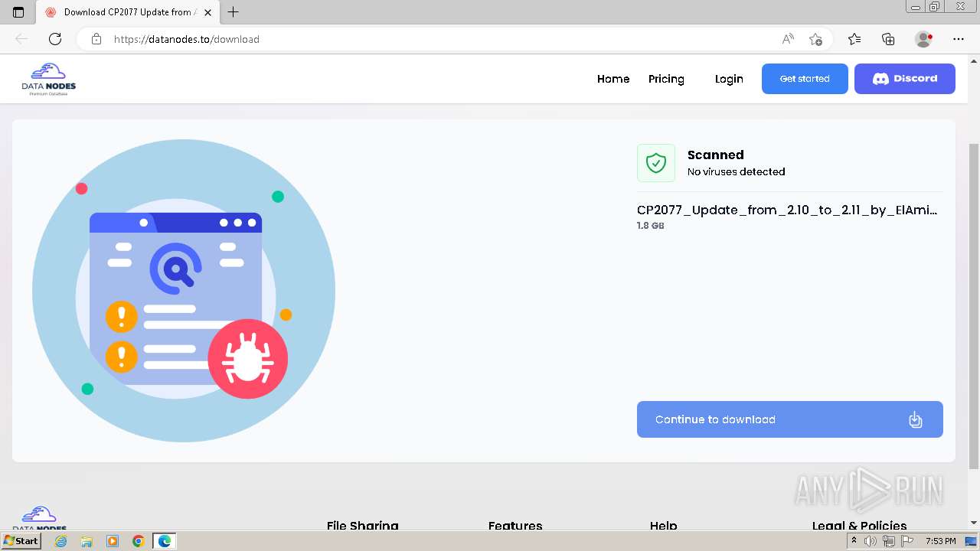Go to the Login page
Image resolution: width=980 pixels, height=551 pixels.
pyautogui.click(x=729, y=79)
